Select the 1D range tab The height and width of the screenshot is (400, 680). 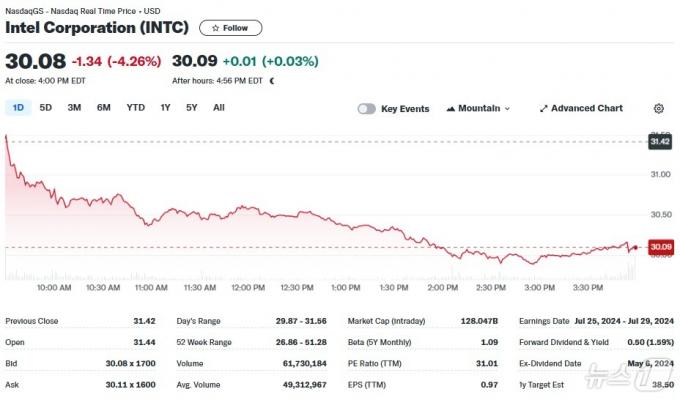pyautogui.click(x=18, y=108)
